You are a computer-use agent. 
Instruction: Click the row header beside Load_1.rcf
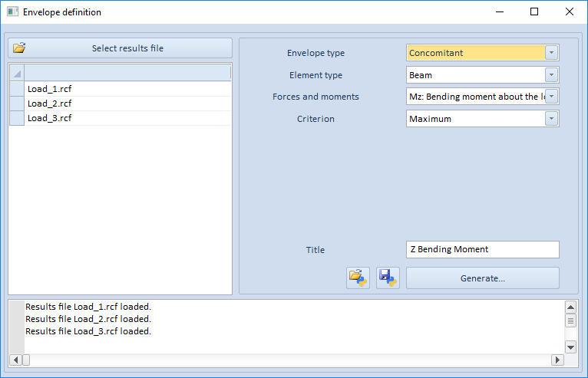click(17, 89)
